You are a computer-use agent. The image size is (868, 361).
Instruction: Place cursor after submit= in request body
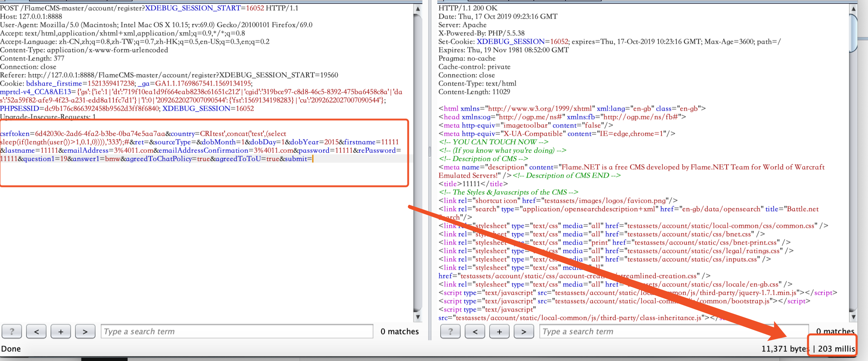[x=313, y=159]
